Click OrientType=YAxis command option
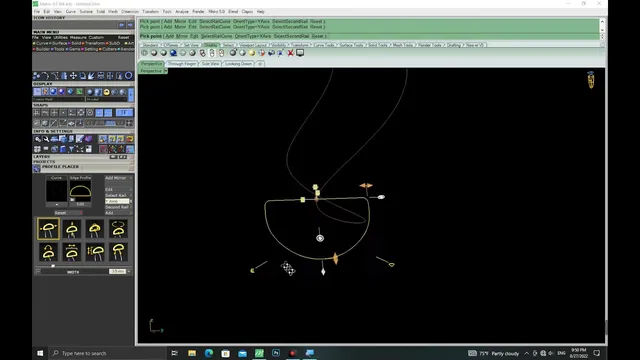This screenshot has width=640, height=360. [253, 36]
